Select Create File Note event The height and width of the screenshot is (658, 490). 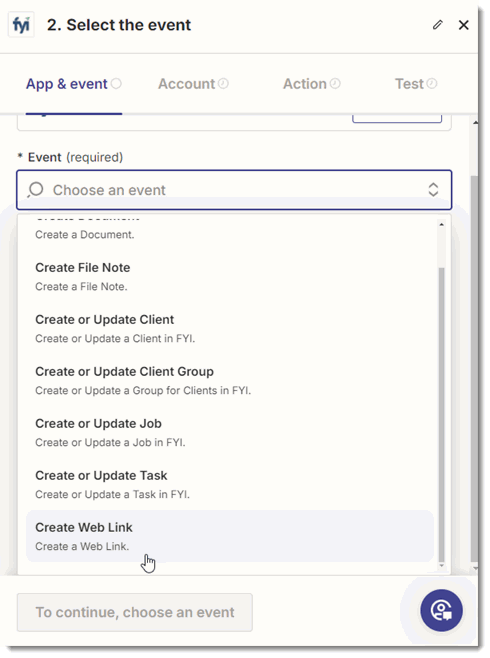pos(230,277)
